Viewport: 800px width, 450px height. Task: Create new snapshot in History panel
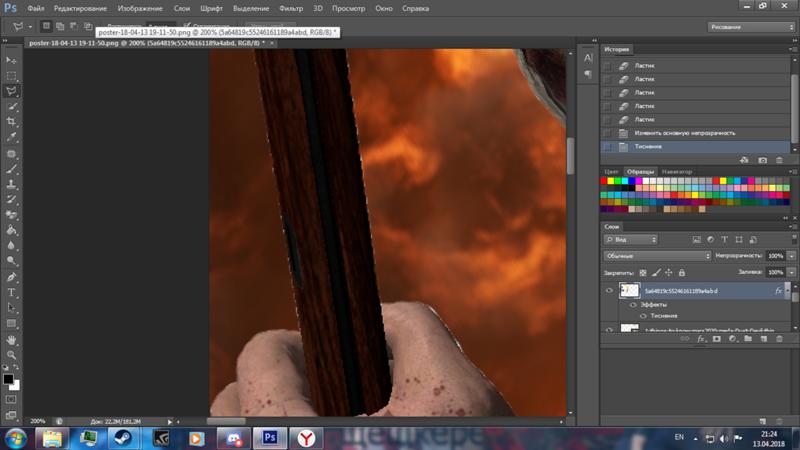click(x=762, y=160)
